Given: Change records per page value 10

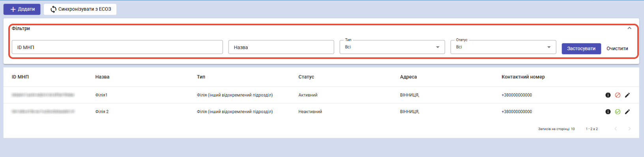Looking at the screenshot, I should pos(573,129).
